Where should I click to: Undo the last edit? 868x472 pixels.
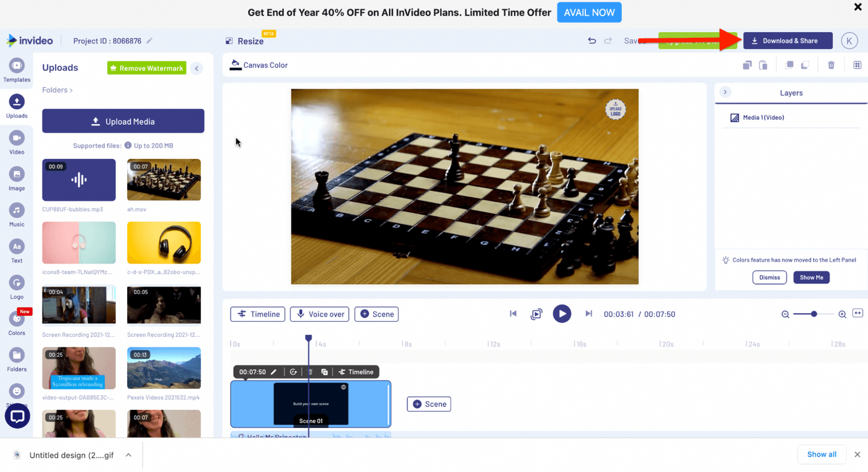(591, 41)
